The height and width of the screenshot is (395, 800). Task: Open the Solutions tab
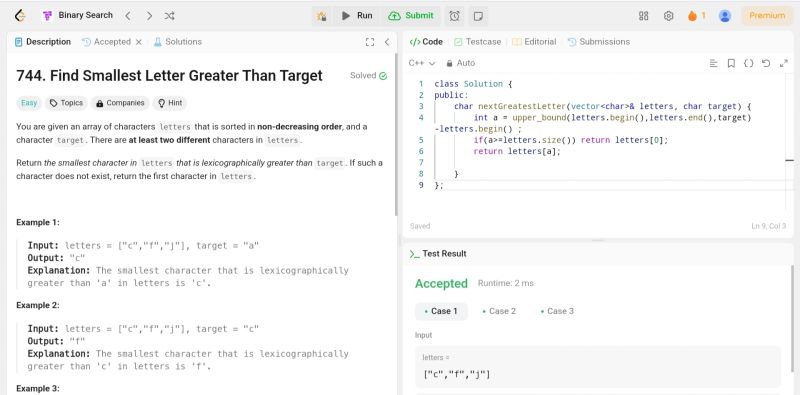click(178, 42)
